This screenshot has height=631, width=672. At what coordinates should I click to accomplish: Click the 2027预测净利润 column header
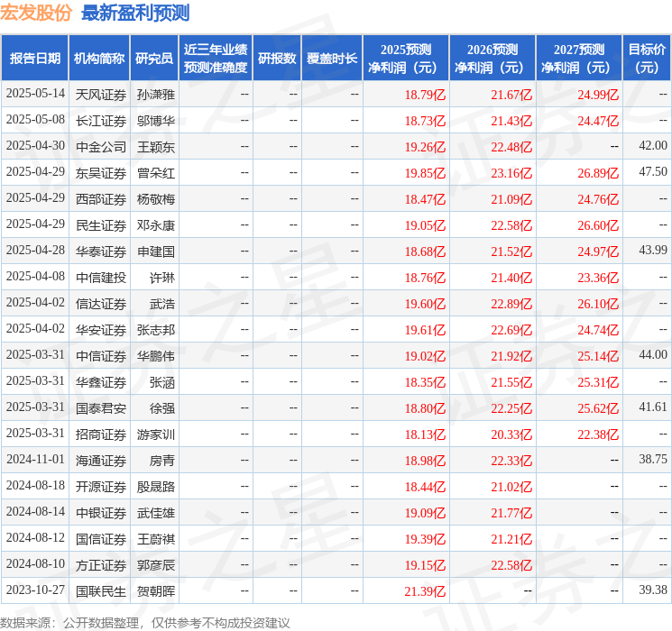[x=578, y=59]
